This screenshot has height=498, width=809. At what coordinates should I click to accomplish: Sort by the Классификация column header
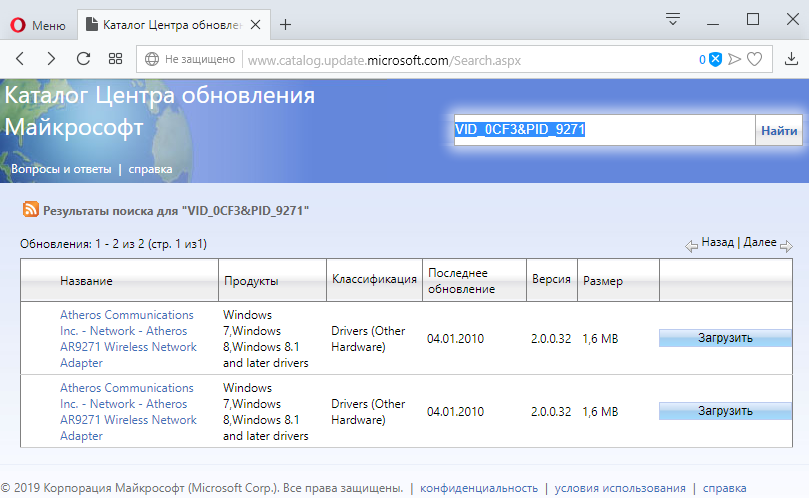pyautogui.click(x=374, y=279)
